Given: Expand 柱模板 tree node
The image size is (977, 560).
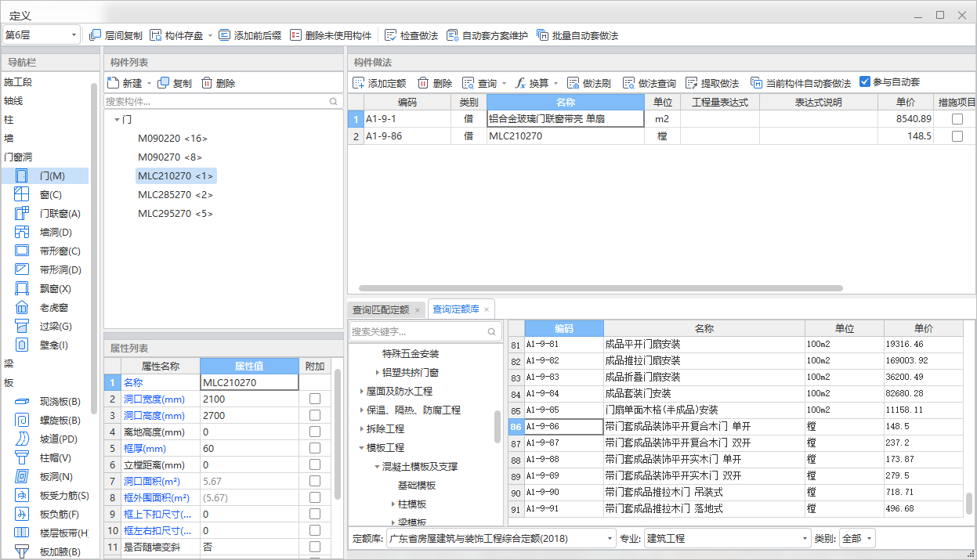Looking at the screenshot, I should click(393, 504).
